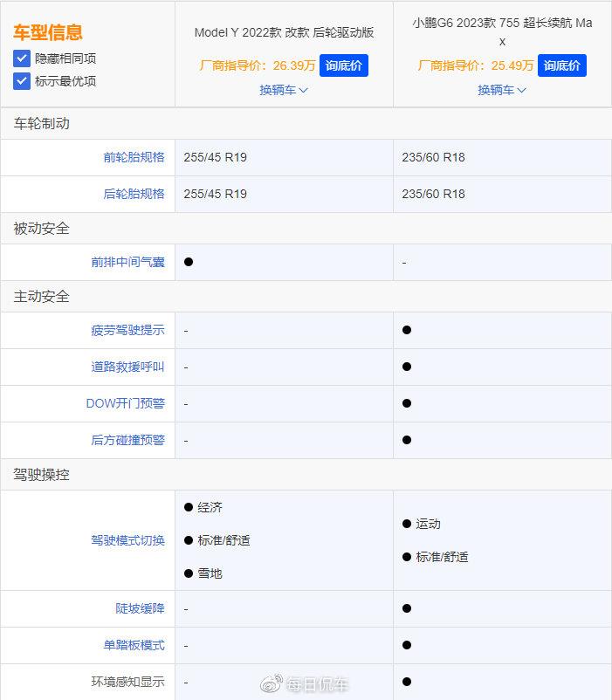This screenshot has height=700, width=612.
Task: Click 小鹏G6 rear tire value 235/60 R18
Action: click(x=433, y=194)
